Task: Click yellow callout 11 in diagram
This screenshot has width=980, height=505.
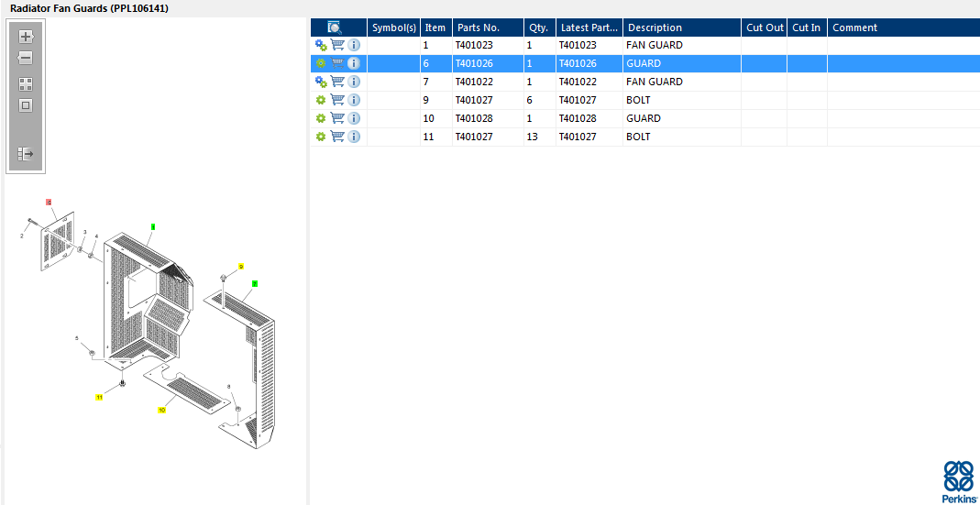Action: 99,397
